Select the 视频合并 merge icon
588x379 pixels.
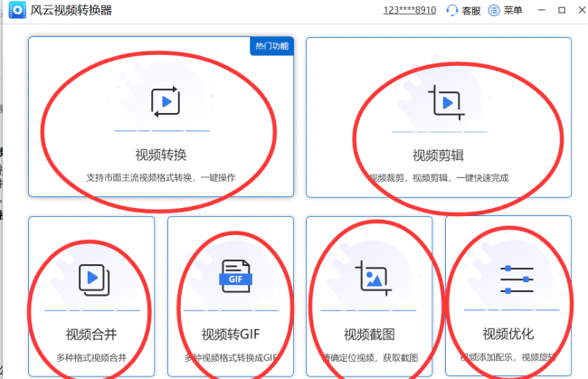tap(94, 280)
